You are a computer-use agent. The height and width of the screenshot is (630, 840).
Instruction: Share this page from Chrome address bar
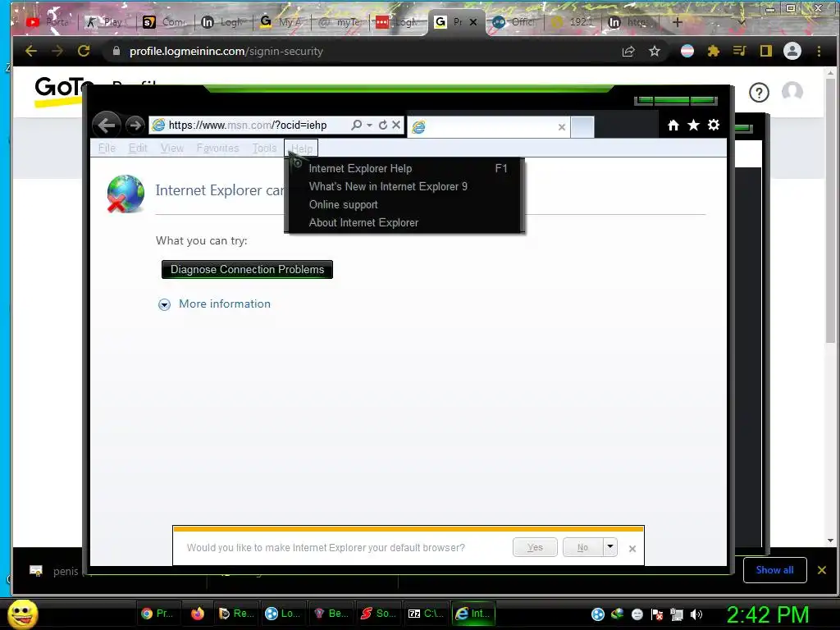point(628,51)
